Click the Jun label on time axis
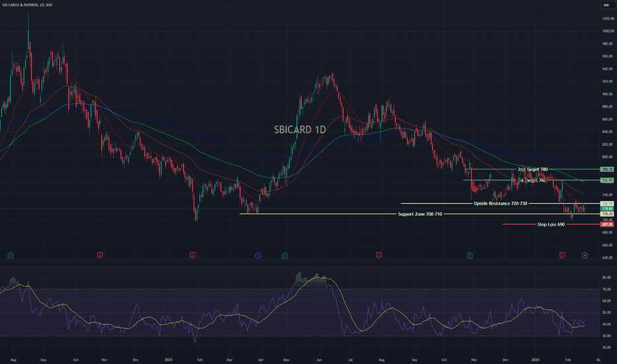 tap(319, 359)
